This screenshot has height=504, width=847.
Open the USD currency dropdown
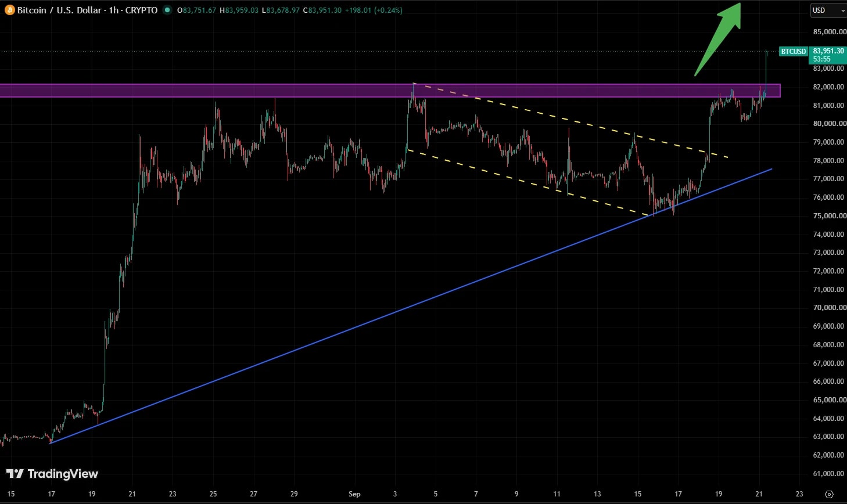[x=828, y=10]
